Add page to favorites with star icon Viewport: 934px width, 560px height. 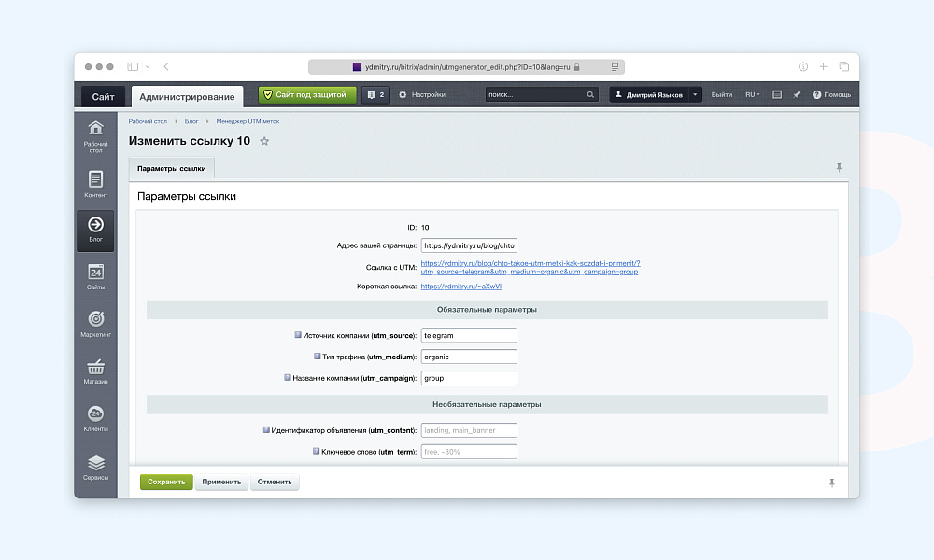[264, 141]
